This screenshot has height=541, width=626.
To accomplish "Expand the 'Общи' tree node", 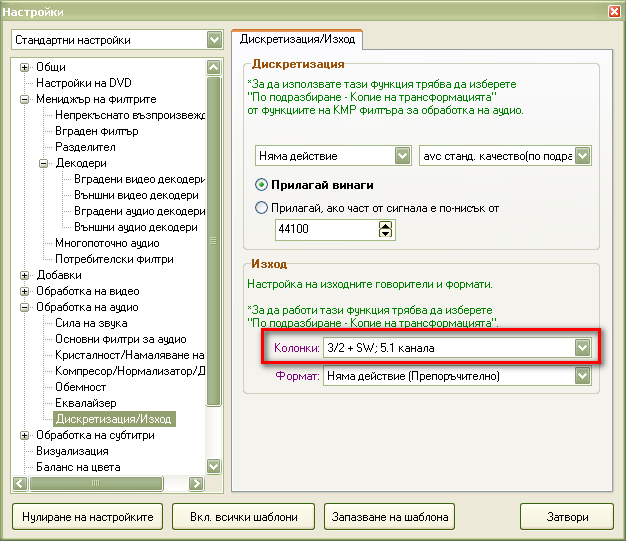I will point(25,67).
